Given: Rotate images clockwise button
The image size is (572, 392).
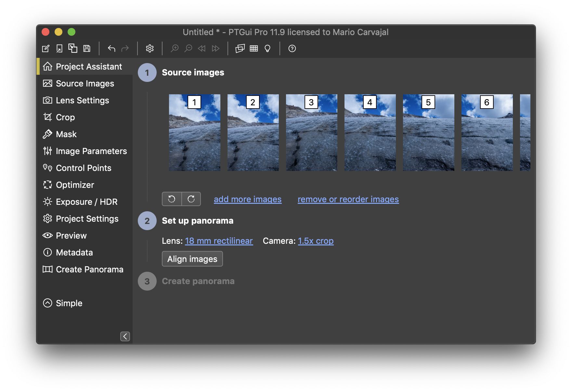Looking at the screenshot, I should [191, 199].
